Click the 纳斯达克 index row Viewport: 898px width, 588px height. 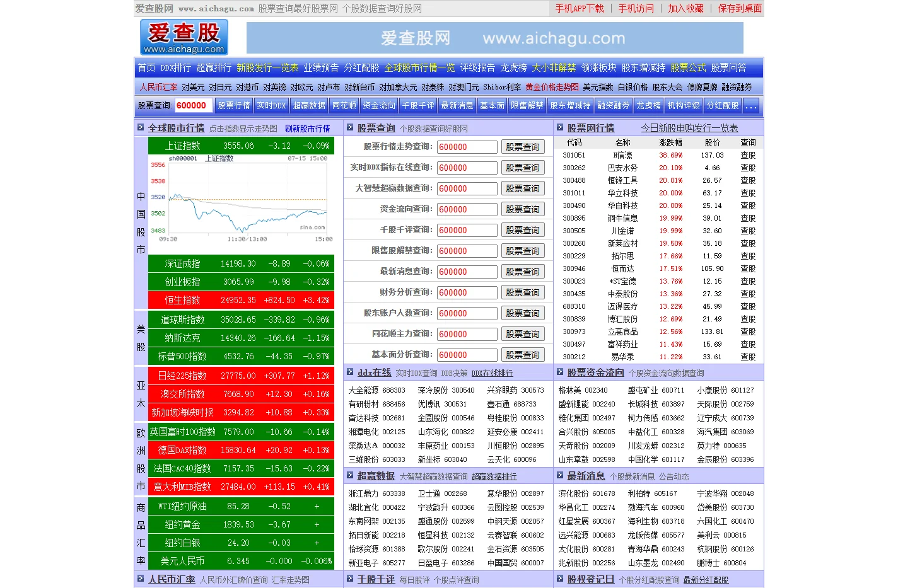point(241,338)
